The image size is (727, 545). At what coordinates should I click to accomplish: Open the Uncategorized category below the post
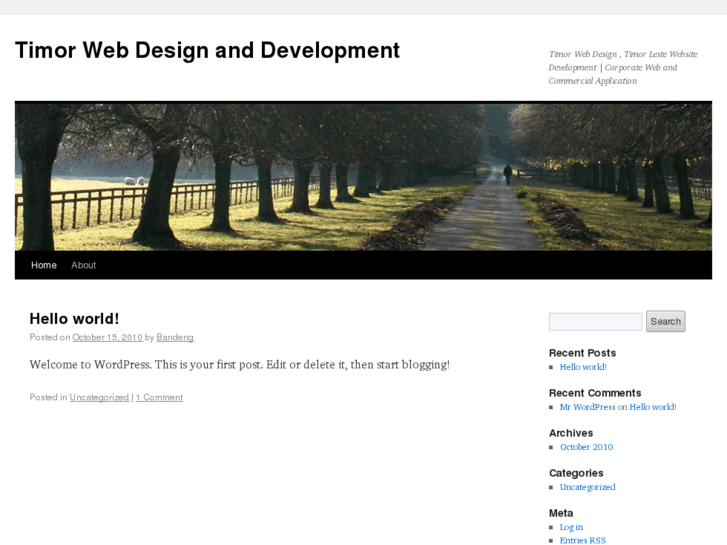tap(99, 398)
